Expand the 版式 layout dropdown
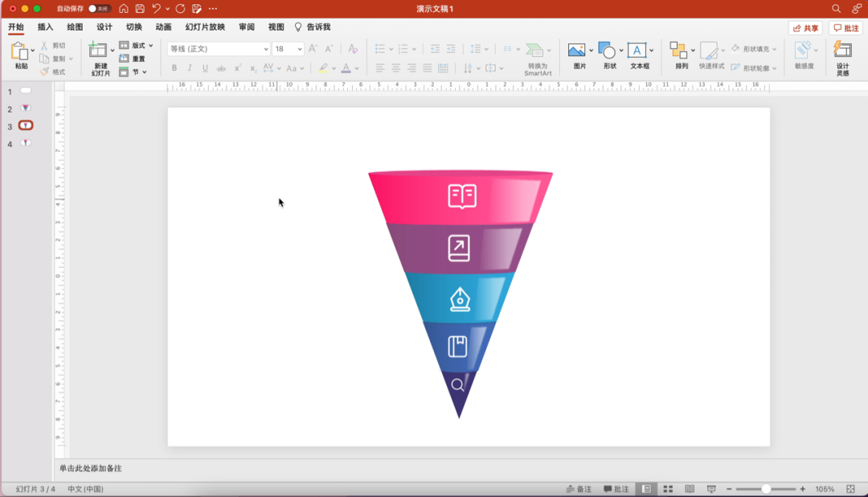Viewport: 868px width, 497px height. (x=150, y=46)
